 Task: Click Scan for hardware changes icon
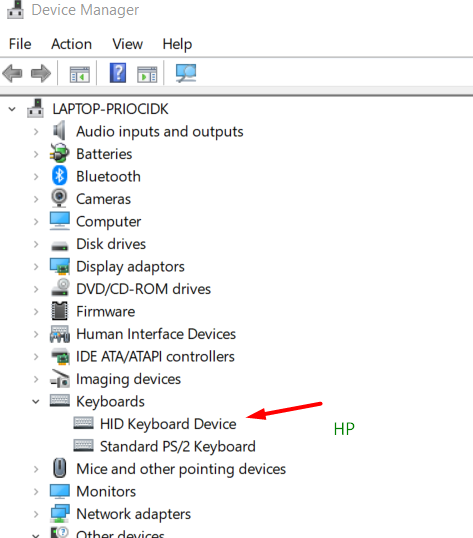(x=186, y=73)
